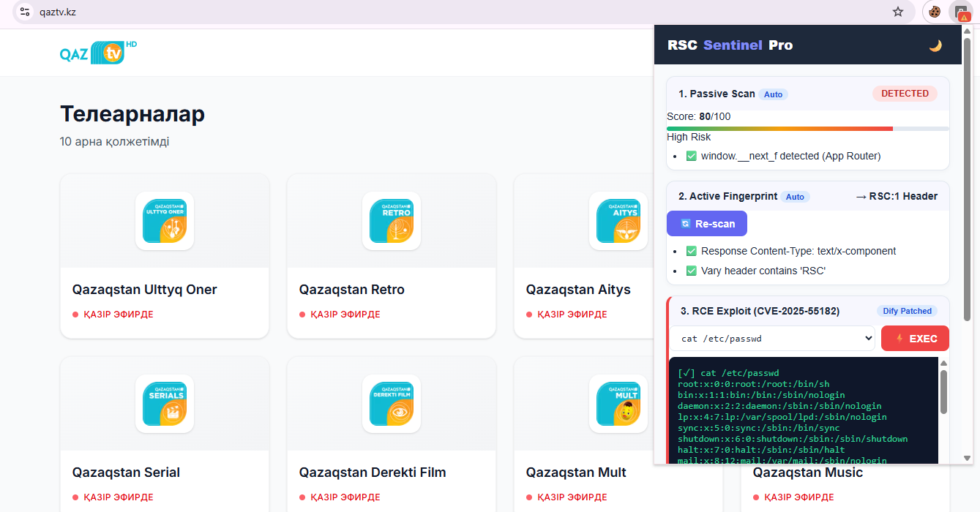Click terminal line starting 'daemon:x:2:2'
Image resolution: width=980 pixels, height=512 pixels.
point(779,406)
